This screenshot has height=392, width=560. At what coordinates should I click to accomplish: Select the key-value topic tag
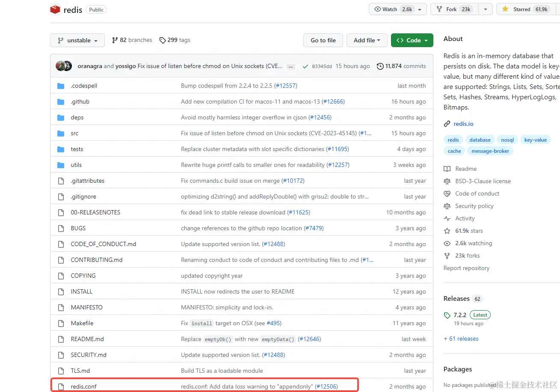[536, 140]
